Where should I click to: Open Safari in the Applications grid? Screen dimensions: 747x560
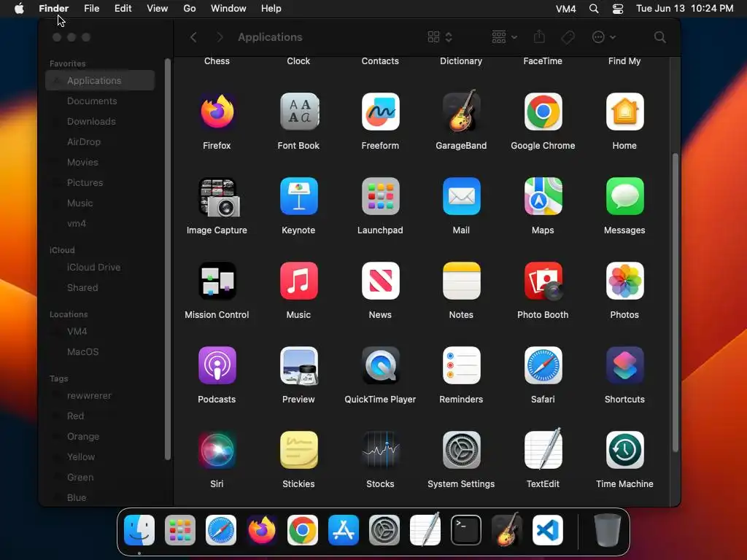click(543, 366)
